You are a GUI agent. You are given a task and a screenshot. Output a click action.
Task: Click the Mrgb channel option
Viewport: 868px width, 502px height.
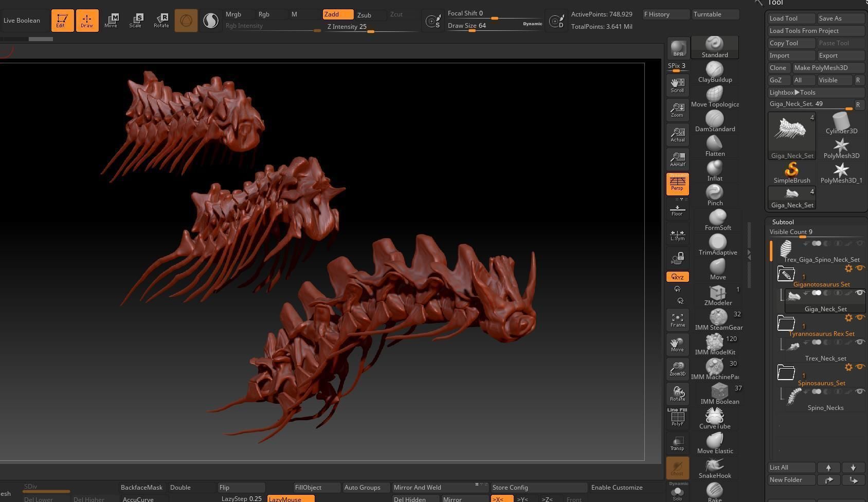click(239, 14)
